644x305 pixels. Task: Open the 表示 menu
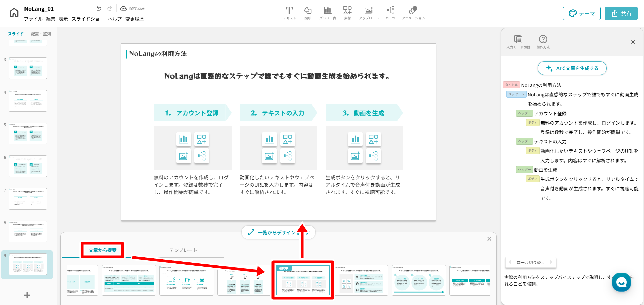pos(63,19)
